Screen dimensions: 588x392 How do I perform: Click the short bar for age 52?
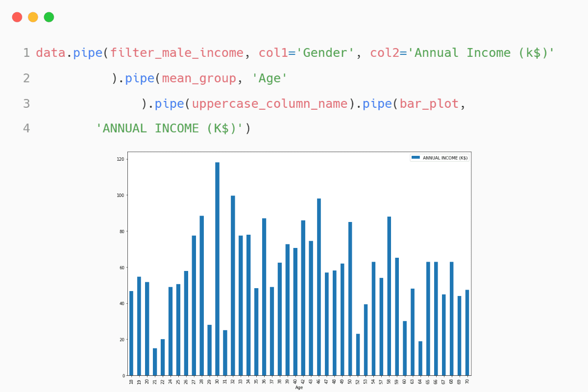tap(358, 355)
